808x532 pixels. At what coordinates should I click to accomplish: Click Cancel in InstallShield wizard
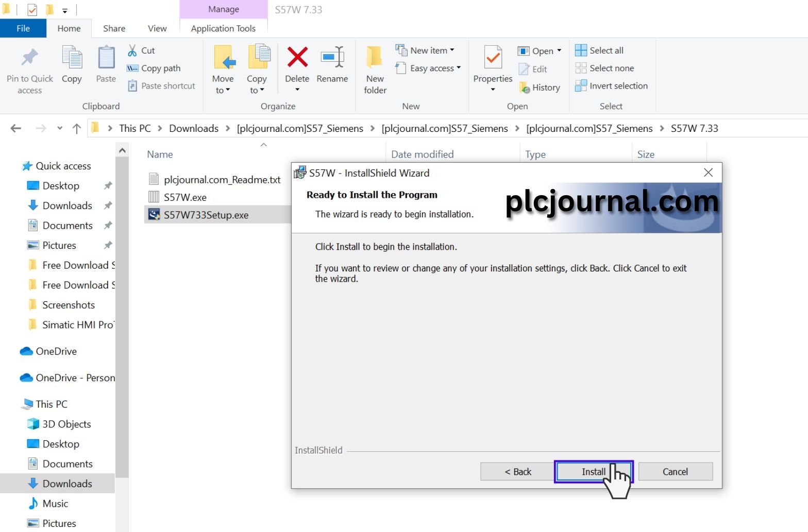tap(675, 472)
